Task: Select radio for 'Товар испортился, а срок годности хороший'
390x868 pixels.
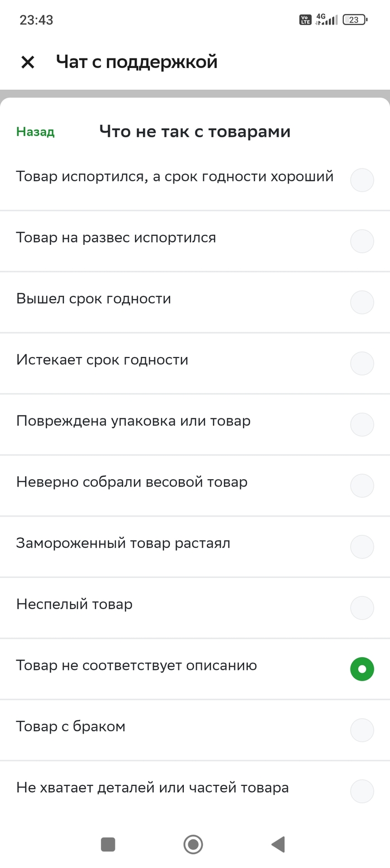Action: click(362, 180)
